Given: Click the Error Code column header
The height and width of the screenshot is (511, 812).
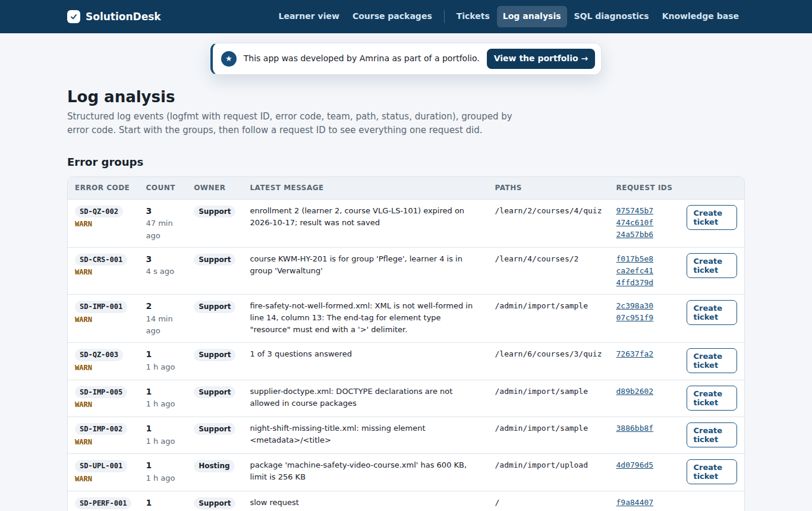Looking at the screenshot, I should 102,188.
